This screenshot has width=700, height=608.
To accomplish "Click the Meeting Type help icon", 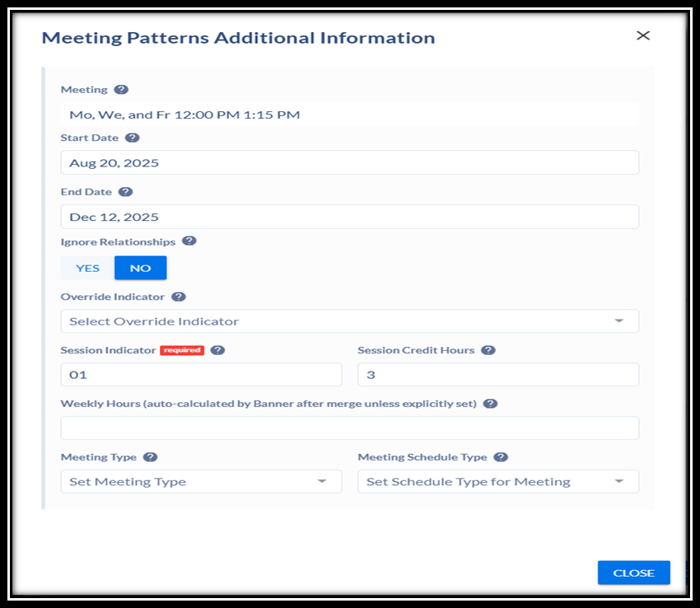I will (x=151, y=457).
